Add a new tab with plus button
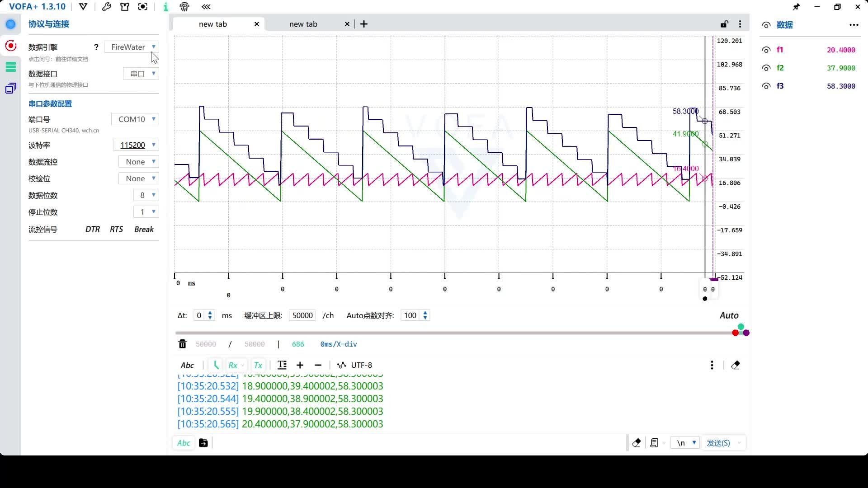 click(364, 24)
